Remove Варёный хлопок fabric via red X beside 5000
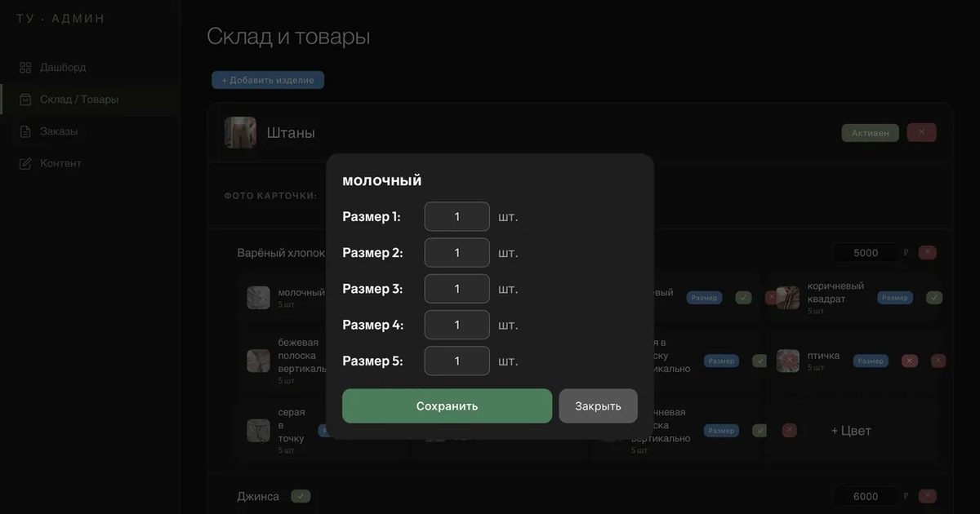This screenshot has height=514, width=980. [x=927, y=253]
